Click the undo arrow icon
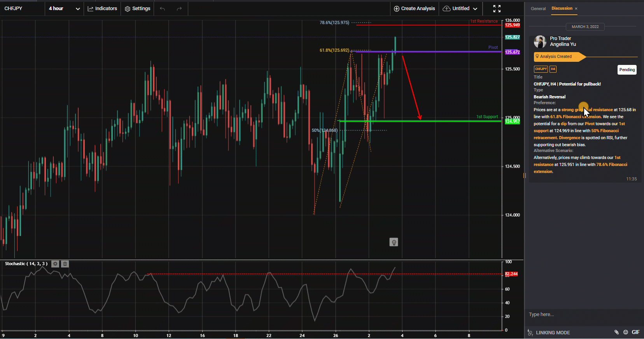Screen dimensions: 644x339 tap(163, 9)
